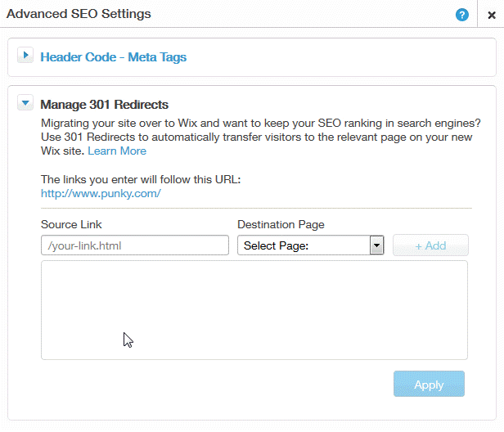Open the Learn More link
This screenshot has height=432, width=504.
(x=117, y=151)
